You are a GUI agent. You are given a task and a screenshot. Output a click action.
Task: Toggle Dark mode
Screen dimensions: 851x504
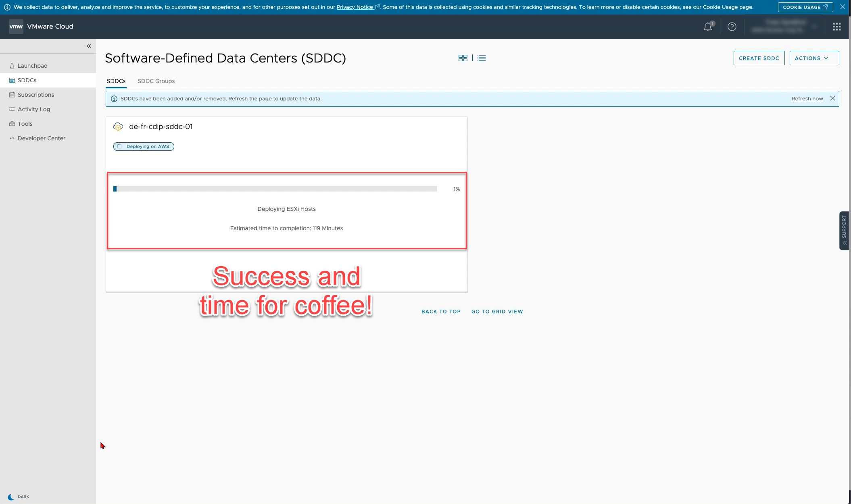coord(19,497)
